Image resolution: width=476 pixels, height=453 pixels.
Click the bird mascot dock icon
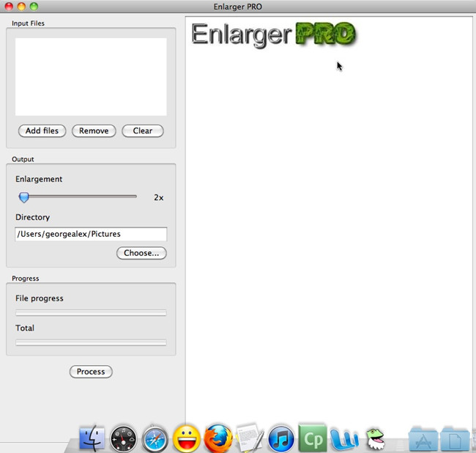tap(375, 439)
